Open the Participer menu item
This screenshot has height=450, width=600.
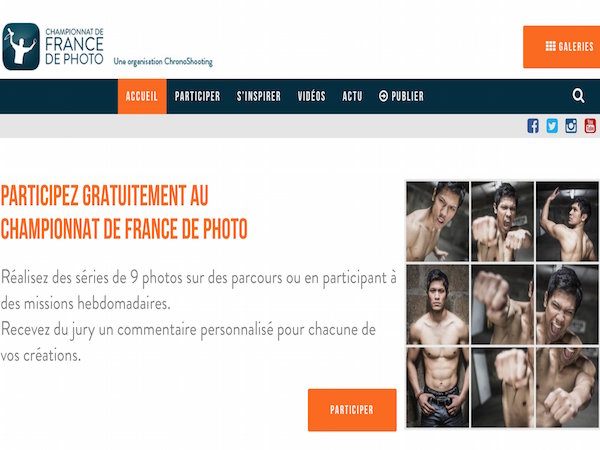tap(197, 96)
